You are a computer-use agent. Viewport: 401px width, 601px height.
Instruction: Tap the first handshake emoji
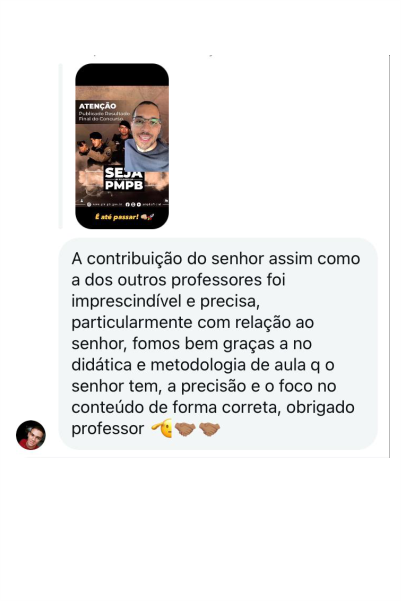coord(185,429)
